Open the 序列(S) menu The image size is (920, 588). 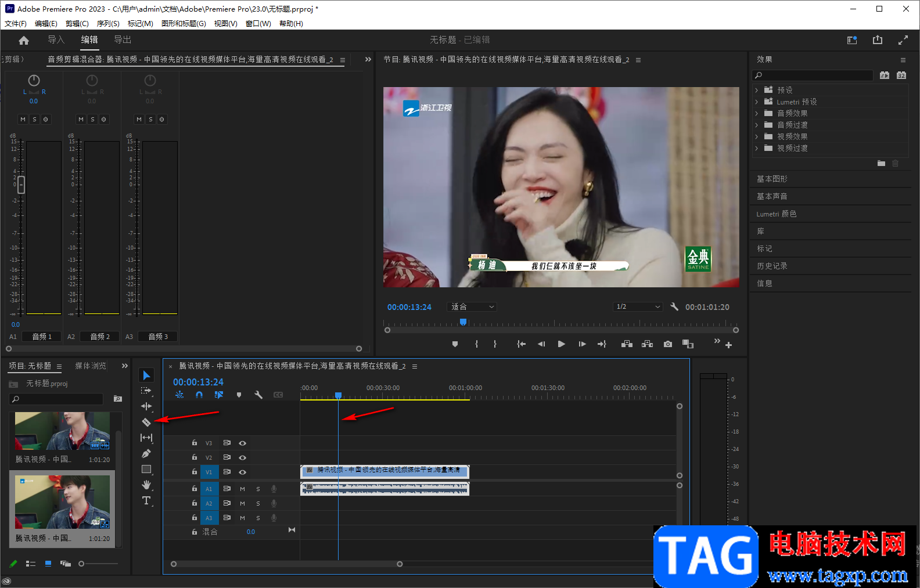click(108, 24)
